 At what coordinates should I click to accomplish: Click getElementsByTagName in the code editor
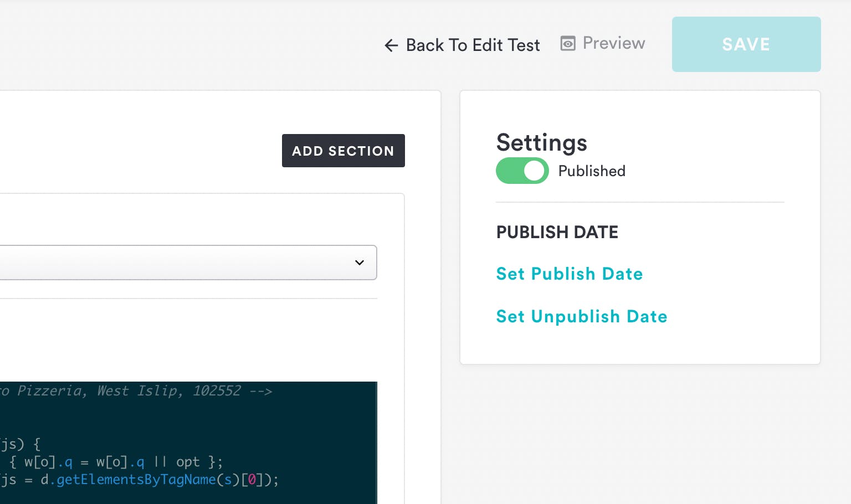click(136, 480)
